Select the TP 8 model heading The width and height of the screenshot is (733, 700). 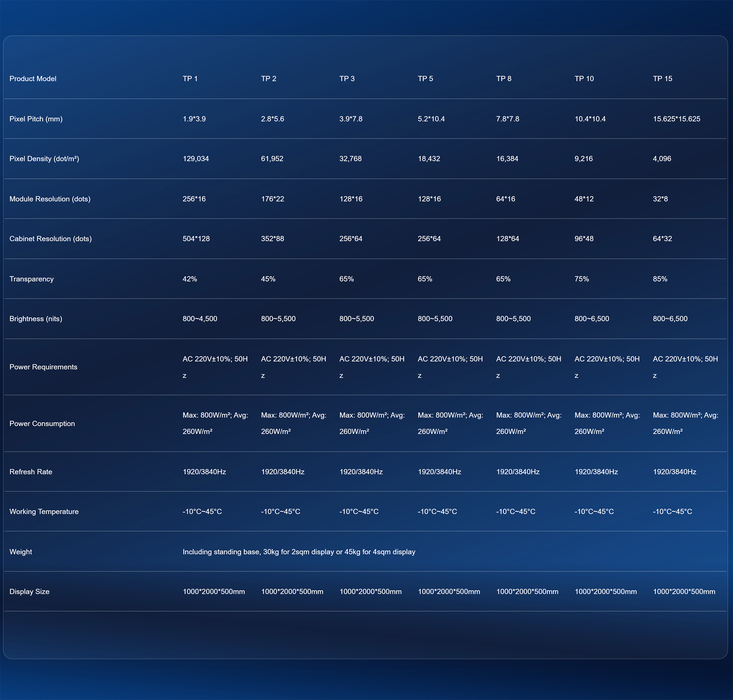(x=503, y=79)
